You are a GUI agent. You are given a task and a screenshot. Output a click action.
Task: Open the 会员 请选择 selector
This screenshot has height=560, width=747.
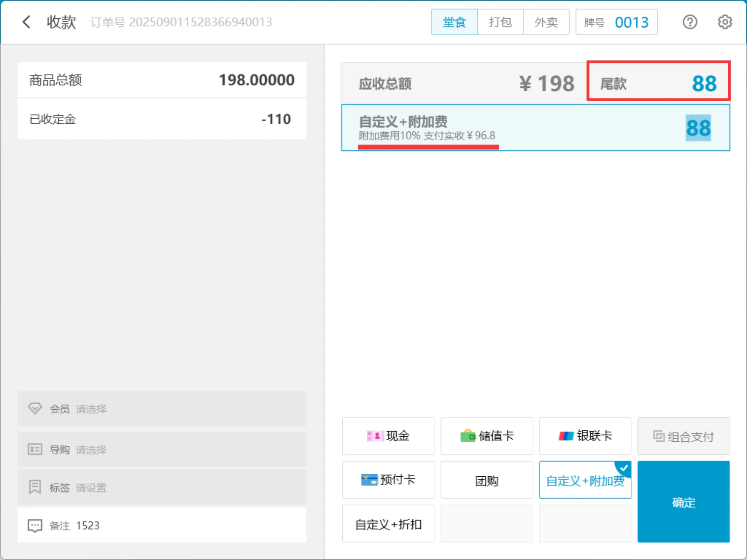coord(162,408)
